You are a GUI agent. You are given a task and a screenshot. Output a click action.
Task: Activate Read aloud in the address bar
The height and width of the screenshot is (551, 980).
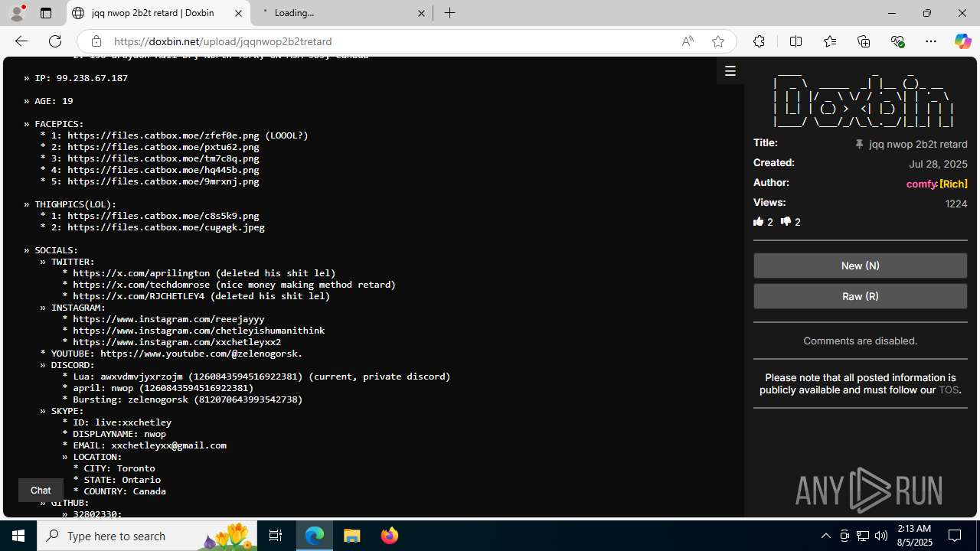coord(688,41)
